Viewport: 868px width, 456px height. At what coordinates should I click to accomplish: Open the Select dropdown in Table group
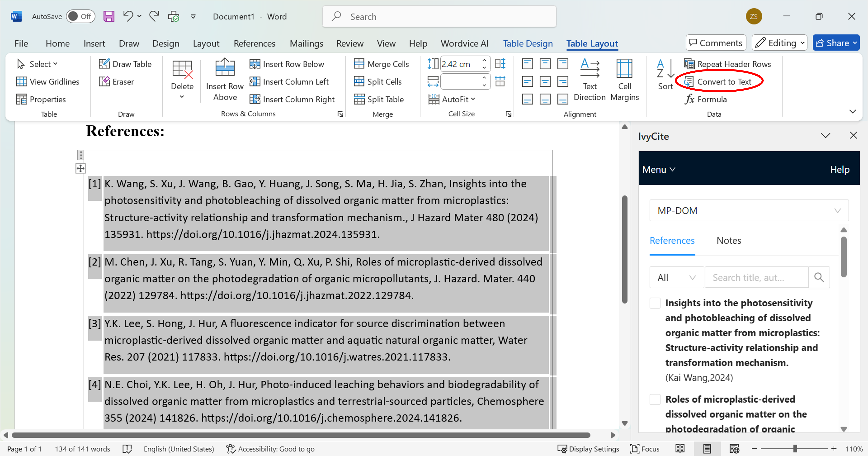pyautogui.click(x=37, y=64)
